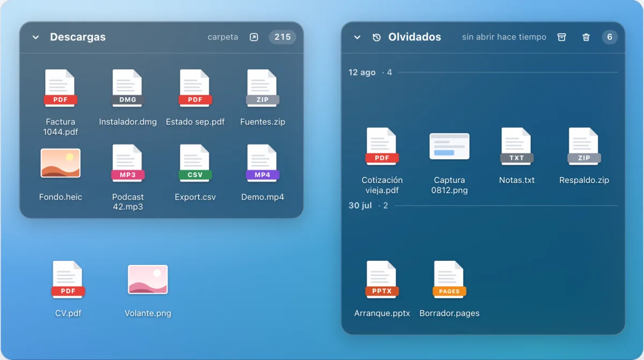Click the "Fondo.heic" file name
The height and width of the screenshot is (360, 644).
click(61, 197)
